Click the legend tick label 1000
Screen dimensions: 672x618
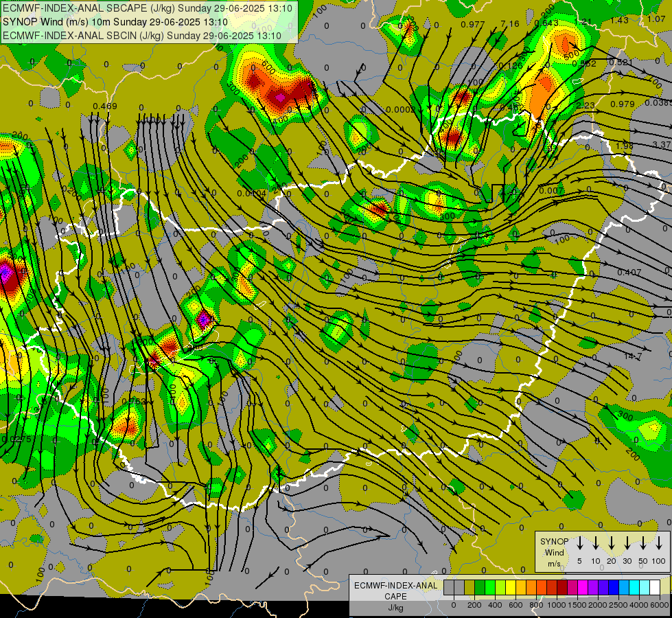[557, 605]
